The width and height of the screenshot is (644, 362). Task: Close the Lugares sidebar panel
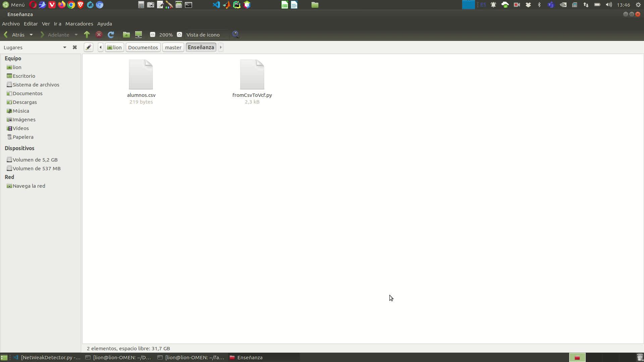(75, 47)
